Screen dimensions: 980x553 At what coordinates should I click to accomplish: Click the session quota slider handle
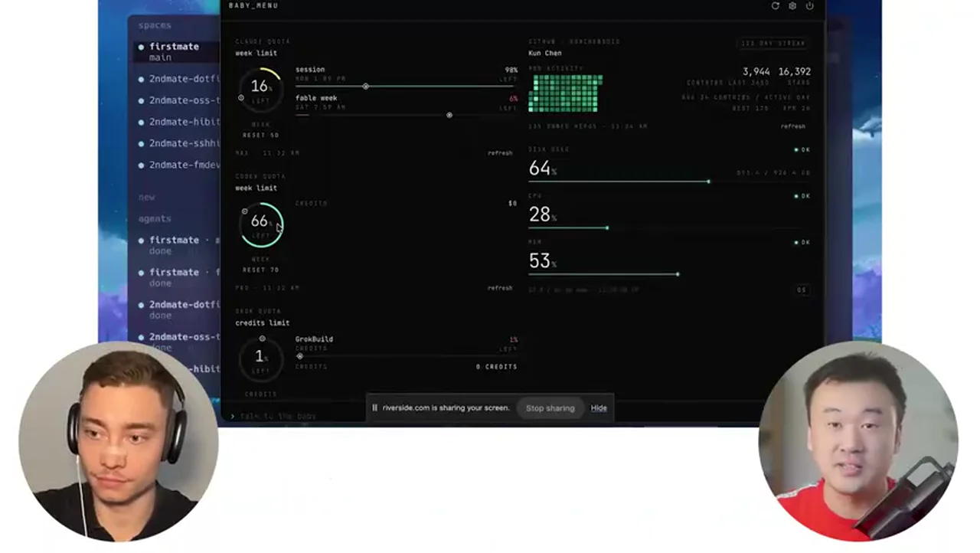366,87
